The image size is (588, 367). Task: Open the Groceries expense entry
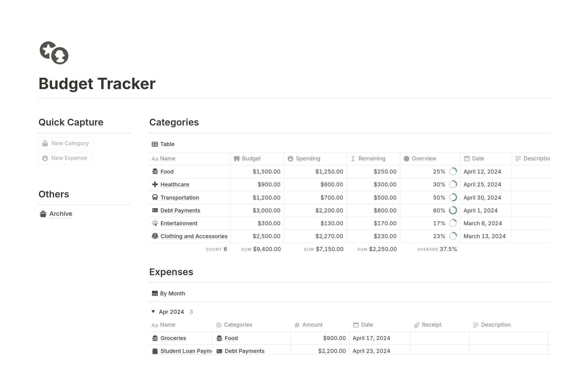[173, 338]
